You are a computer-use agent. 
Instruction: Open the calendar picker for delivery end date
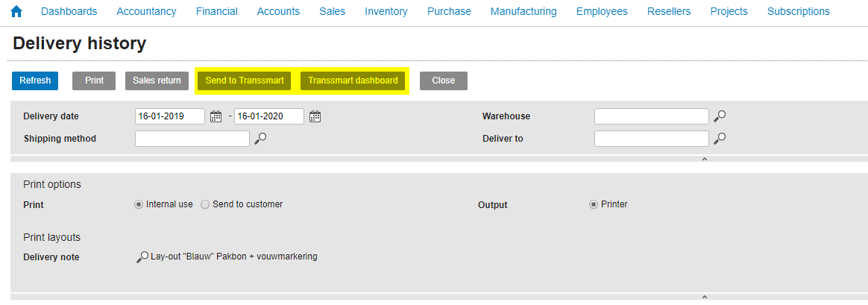[315, 116]
